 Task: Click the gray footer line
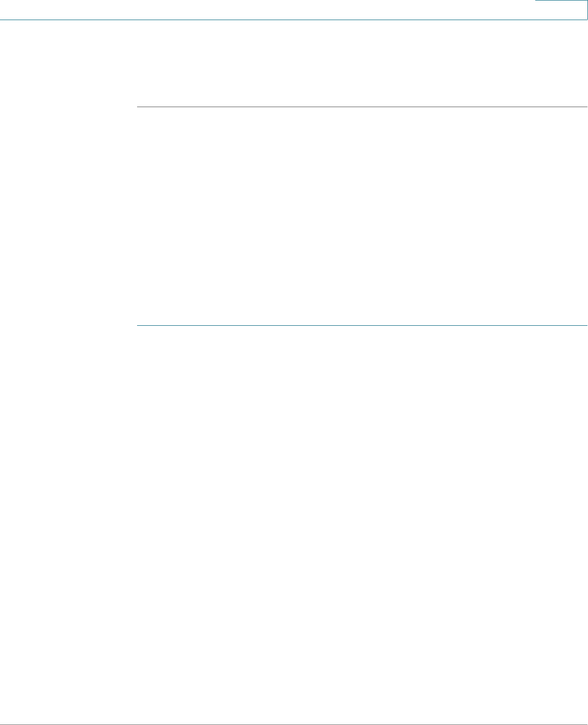pyautogui.click(x=294, y=724)
